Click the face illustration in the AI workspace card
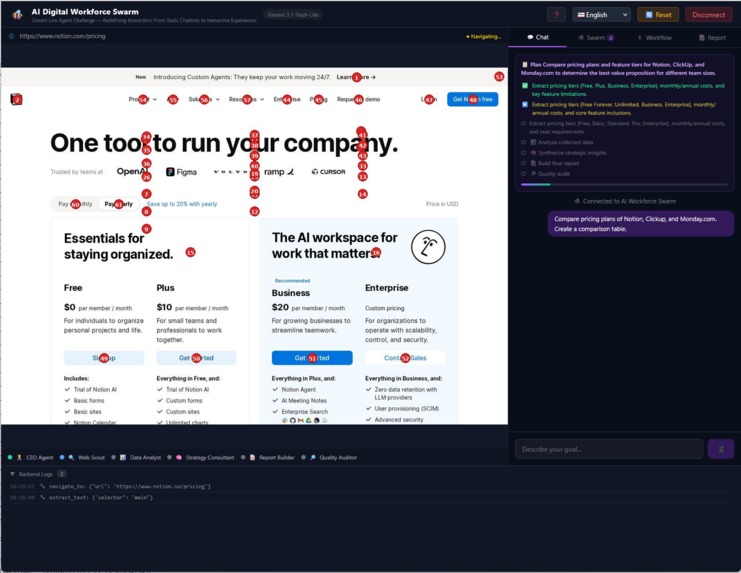Image resolution: width=741 pixels, height=573 pixels. tap(428, 247)
